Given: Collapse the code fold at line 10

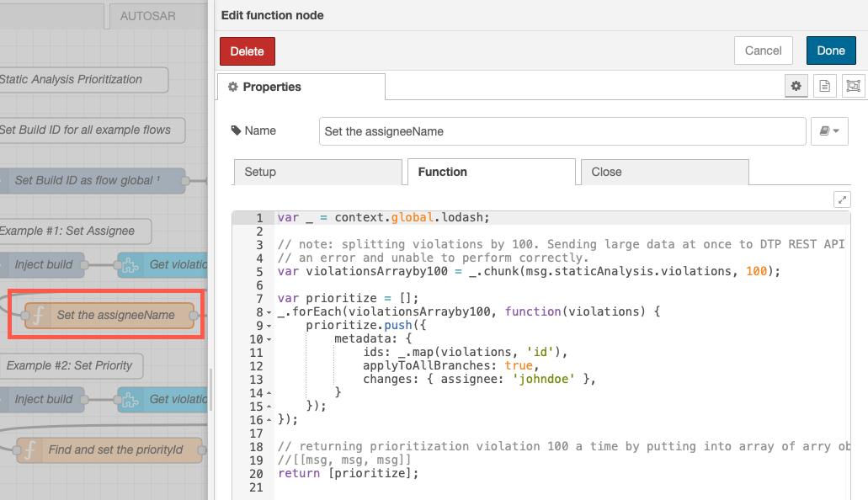Looking at the screenshot, I should click(x=269, y=339).
